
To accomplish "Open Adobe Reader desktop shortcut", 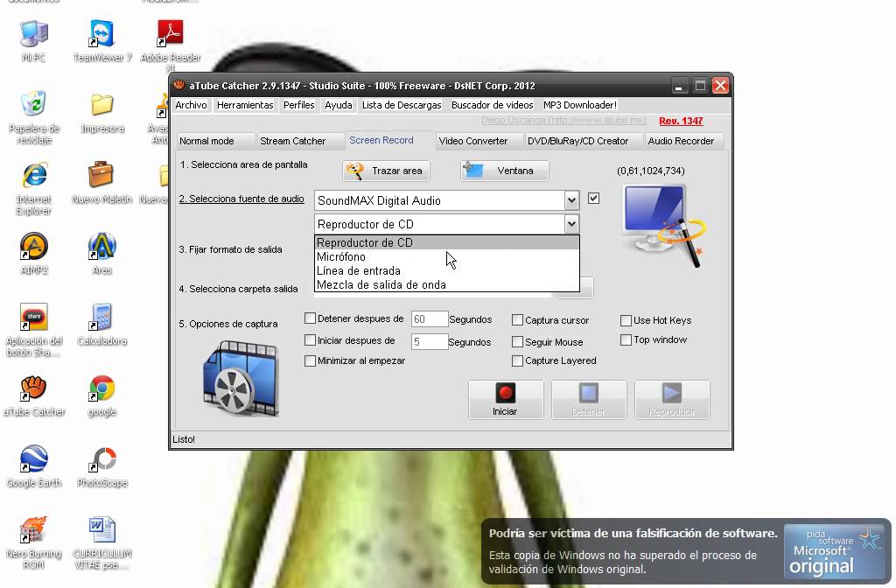I will click(x=171, y=45).
